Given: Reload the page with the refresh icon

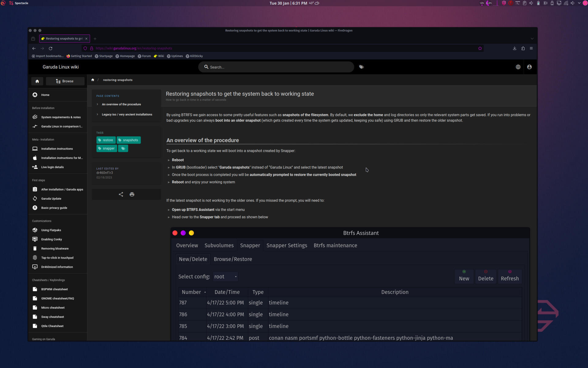Looking at the screenshot, I should (51, 48).
